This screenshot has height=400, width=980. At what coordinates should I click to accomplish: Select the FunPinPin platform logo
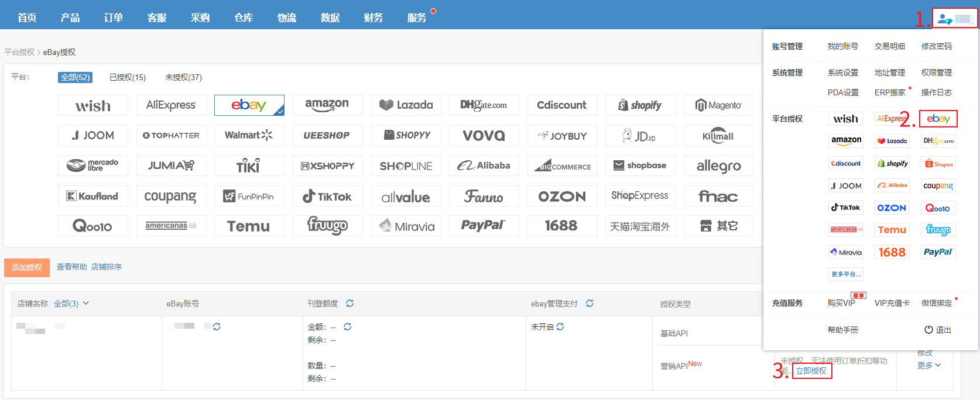tap(249, 196)
